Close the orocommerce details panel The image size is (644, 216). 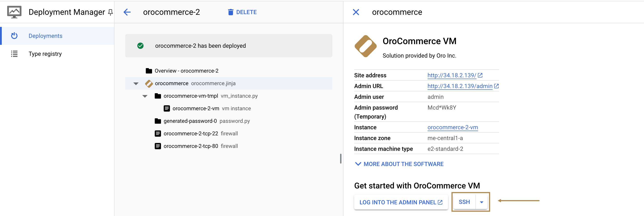(x=356, y=12)
